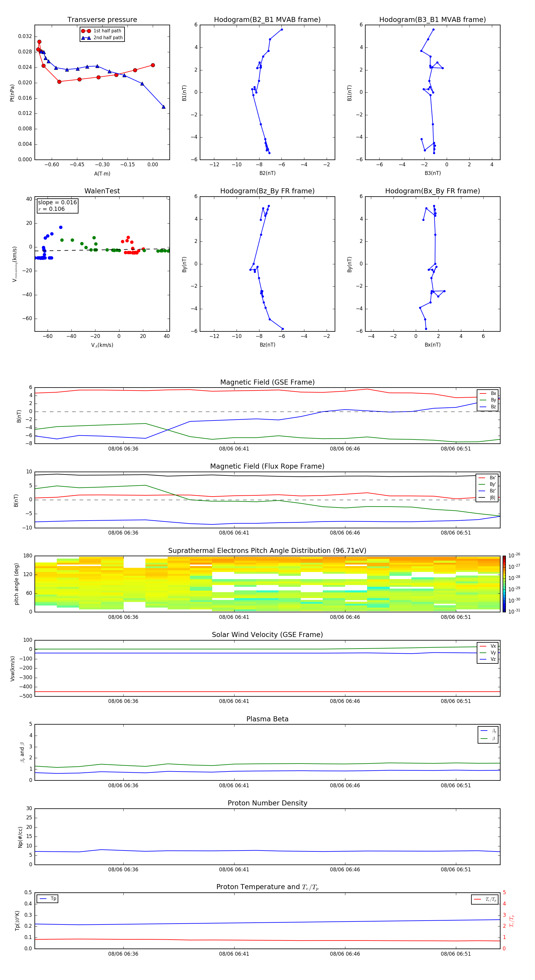Click the '2nd half path' legend entry

click(x=102, y=38)
